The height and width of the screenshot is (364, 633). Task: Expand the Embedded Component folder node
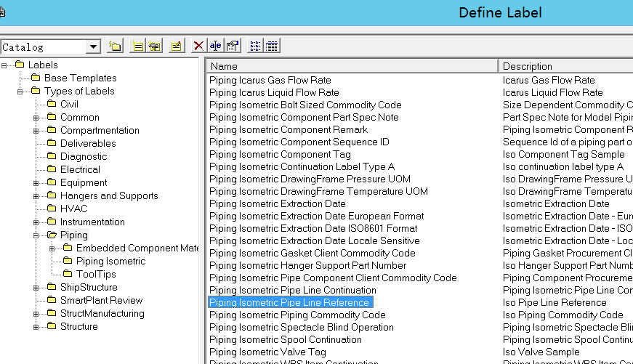(52, 248)
